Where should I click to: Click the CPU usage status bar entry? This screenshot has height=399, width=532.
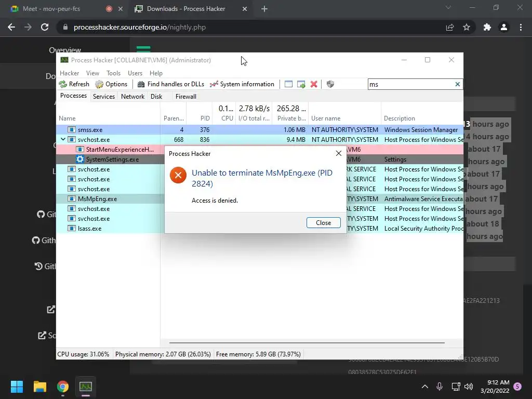[x=83, y=354]
